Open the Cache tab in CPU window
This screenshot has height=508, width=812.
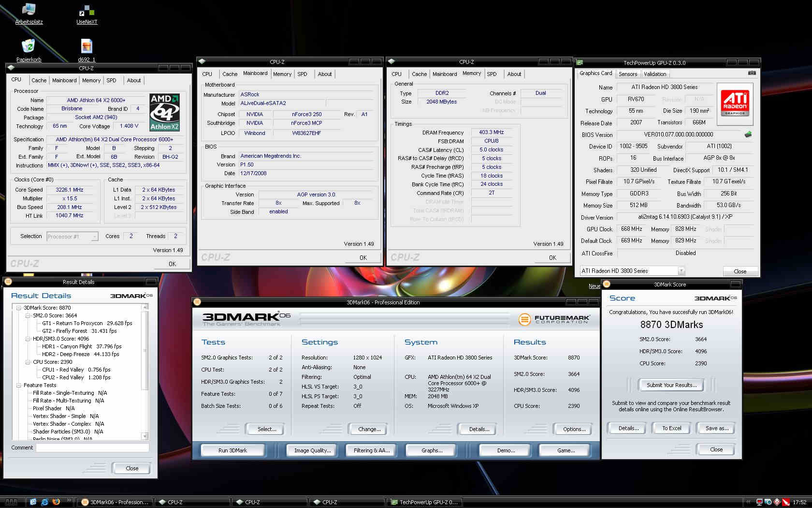[x=39, y=80]
